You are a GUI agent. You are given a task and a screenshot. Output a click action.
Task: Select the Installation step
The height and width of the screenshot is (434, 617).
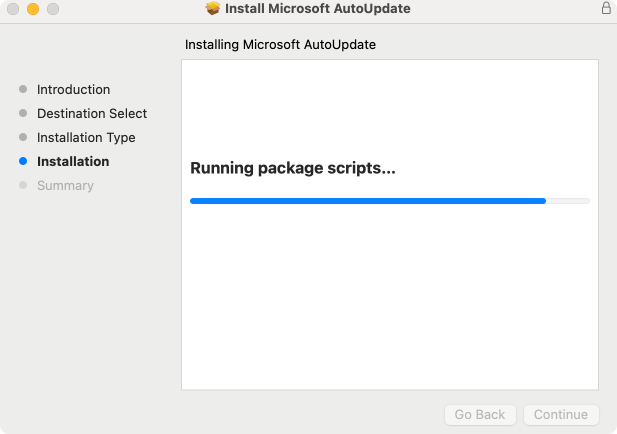pyautogui.click(x=73, y=161)
